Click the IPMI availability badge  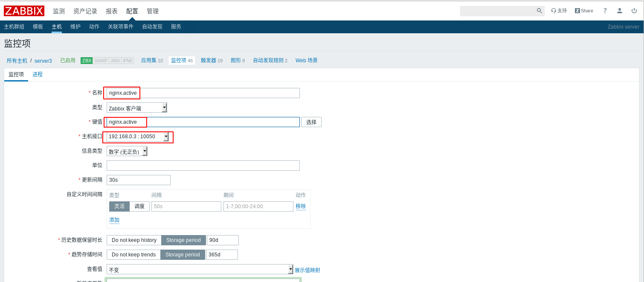(128, 61)
